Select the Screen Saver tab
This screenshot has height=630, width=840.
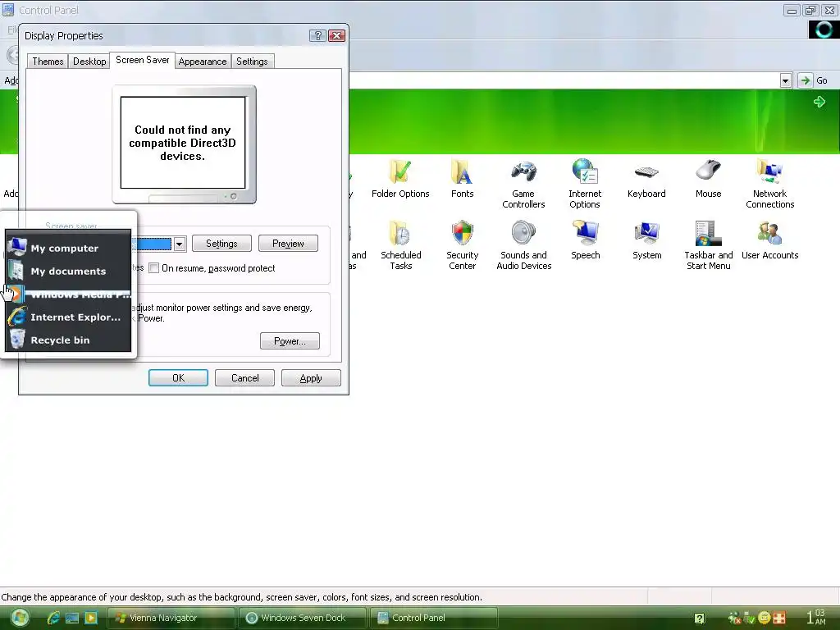pyautogui.click(x=143, y=60)
